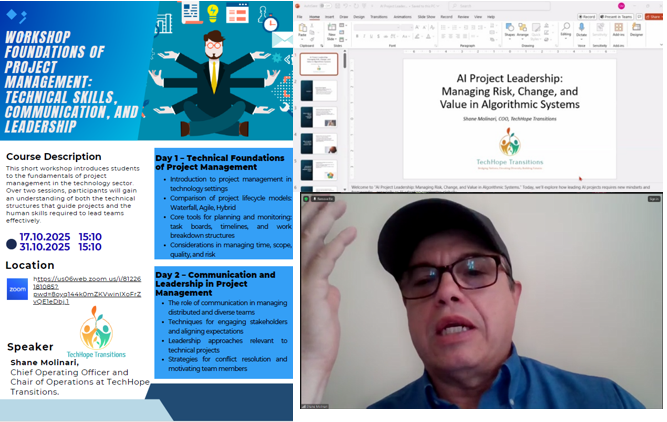
Task: Click the font color button
Action: pos(428,37)
